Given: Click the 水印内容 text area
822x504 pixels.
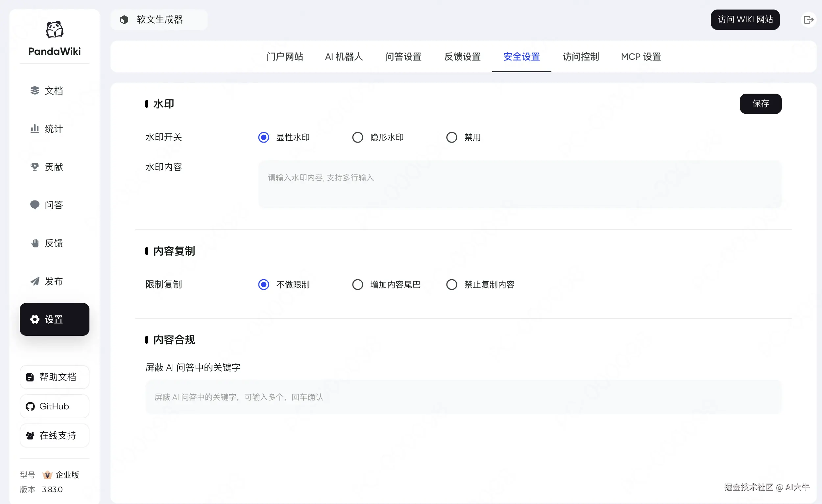Looking at the screenshot, I should (x=520, y=184).
